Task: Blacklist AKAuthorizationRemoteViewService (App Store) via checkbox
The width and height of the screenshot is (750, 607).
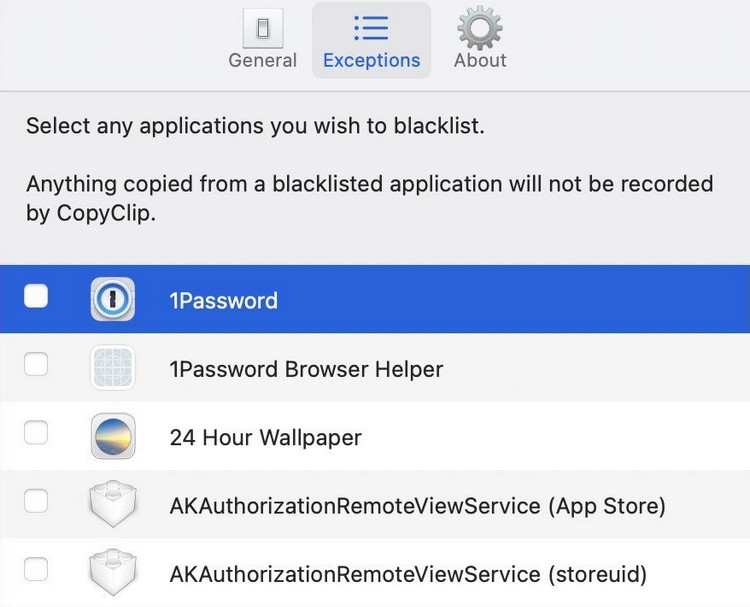Action: [36, 501]
